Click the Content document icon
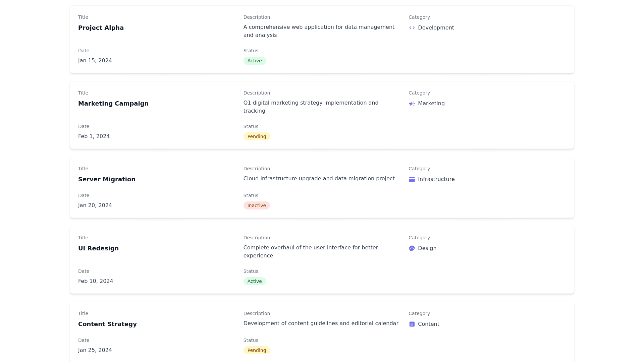The image size is (644, 362). [x=412, y=324]
